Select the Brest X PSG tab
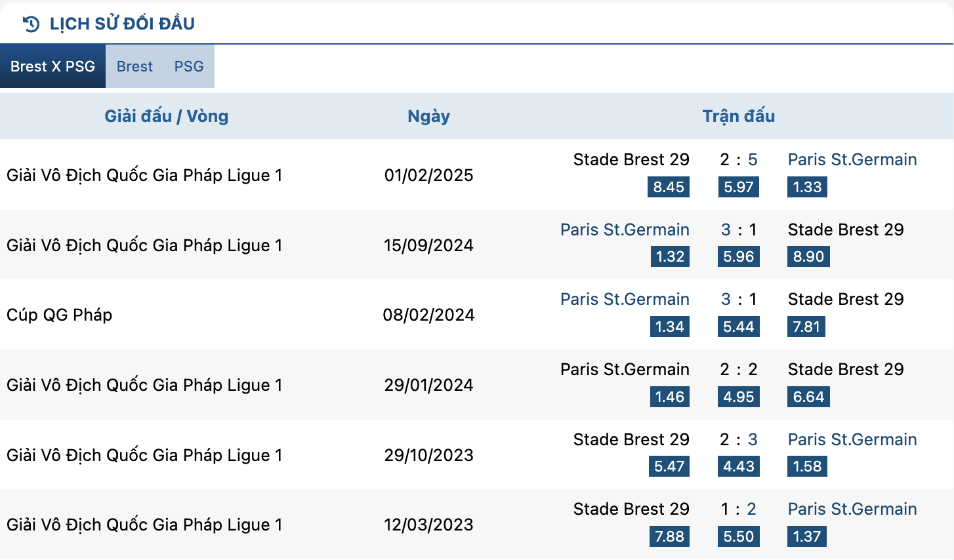954x560 pixels. point(52,66)
